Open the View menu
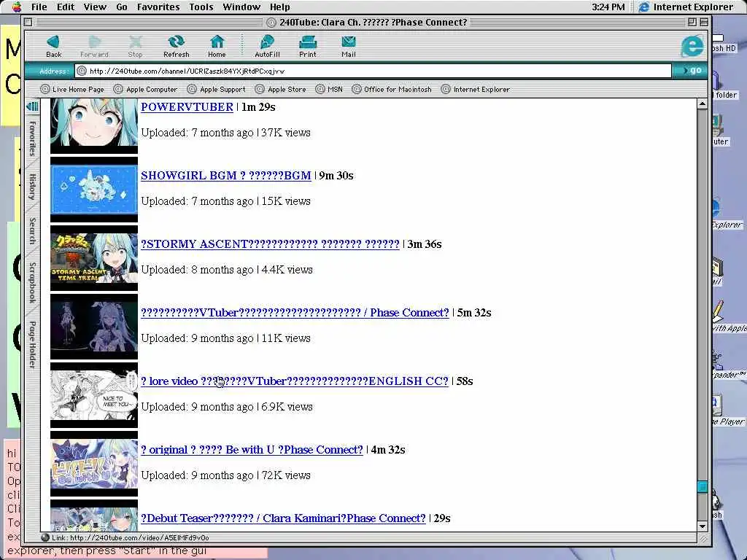 (x=95, y=7)
